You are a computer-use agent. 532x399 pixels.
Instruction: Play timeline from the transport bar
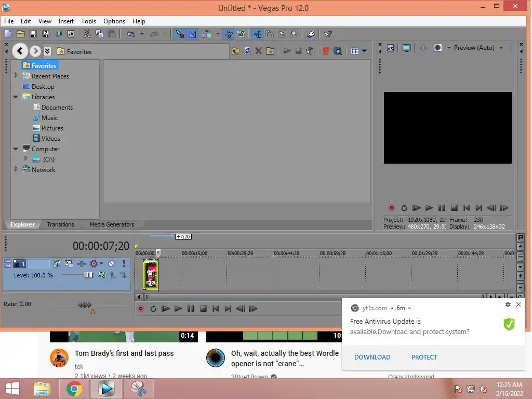click(x=178, y=309)
